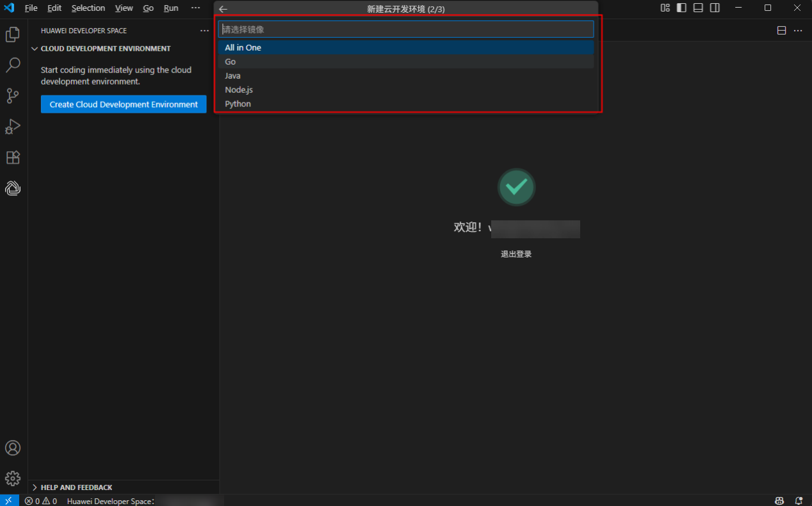Click Create Cloud Development Environment button

tap(124, 104)
